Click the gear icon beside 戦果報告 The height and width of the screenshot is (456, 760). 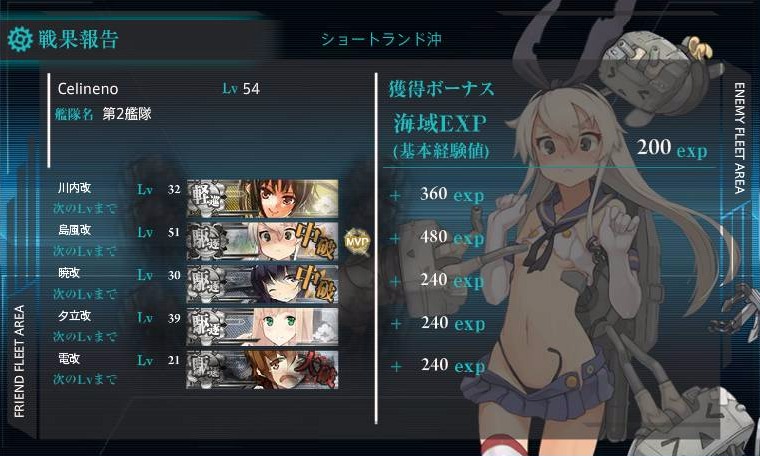coord(20,39)
